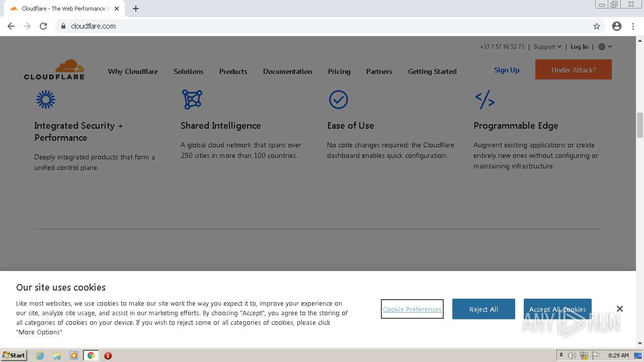The height and width of the screenshot is (362, 644).
Task: Click the volume speaker tray icon
Action: 572,355
